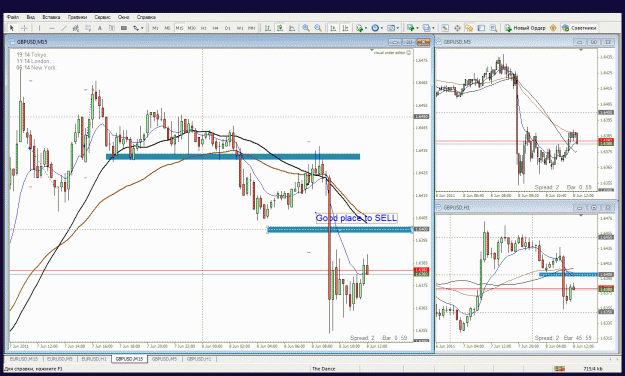The width and height of the screenshot is (625, 376).
Task: Select the Text (A) tool
Action: point(100,28)
